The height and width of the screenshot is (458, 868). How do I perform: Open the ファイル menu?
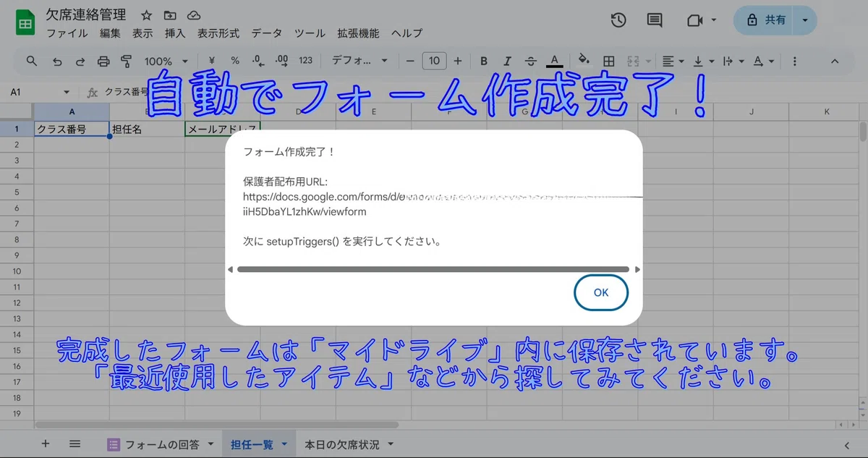(67, 33)
